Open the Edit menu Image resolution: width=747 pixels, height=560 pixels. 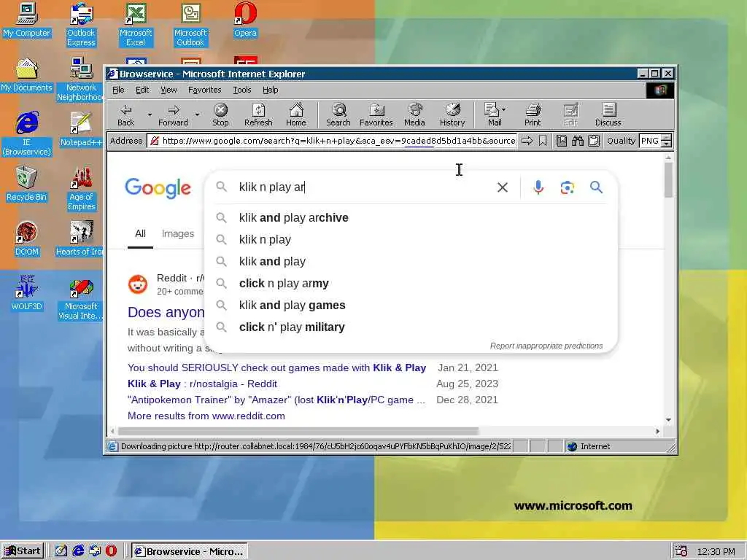click(142, 90)
